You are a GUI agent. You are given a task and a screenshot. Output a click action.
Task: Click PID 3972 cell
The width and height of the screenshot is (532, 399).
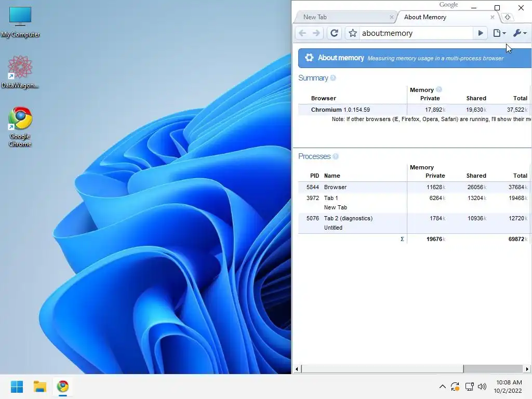click(x=312, y=198)
